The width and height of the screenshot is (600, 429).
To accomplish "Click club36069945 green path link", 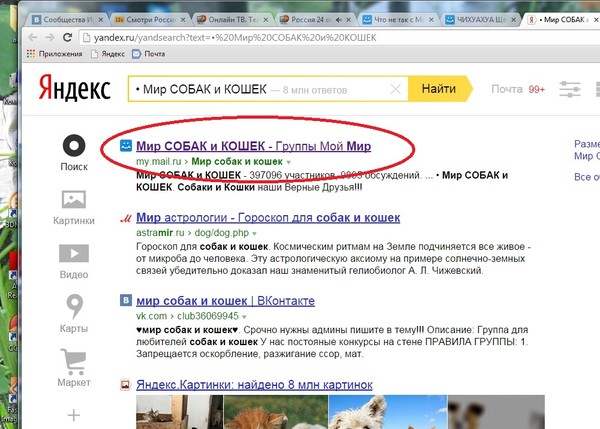I will tap(208, 316).
